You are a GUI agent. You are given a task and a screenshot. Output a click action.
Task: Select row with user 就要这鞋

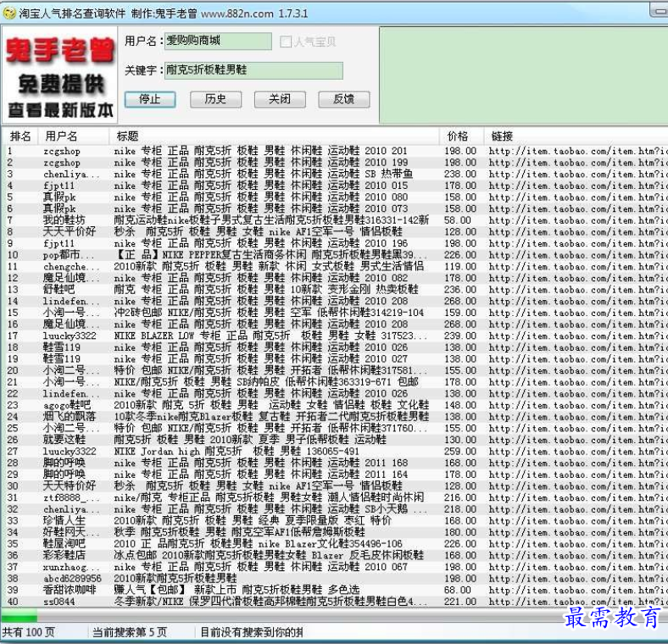[x=334, y=440]
